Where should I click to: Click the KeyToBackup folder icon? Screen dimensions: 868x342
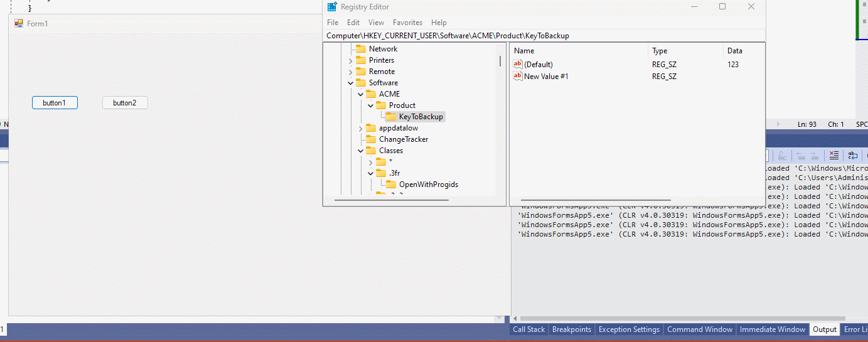coord(390,117)
